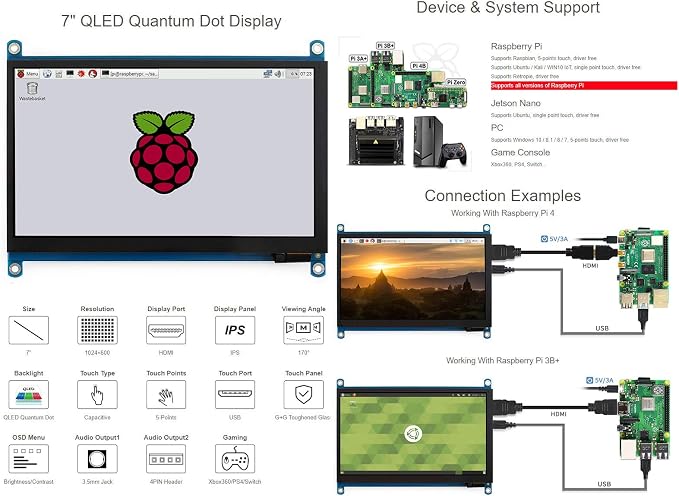Click the QLED Quantum Dot Backlight icon
679x496 pixels.
(x=29, y=395)
